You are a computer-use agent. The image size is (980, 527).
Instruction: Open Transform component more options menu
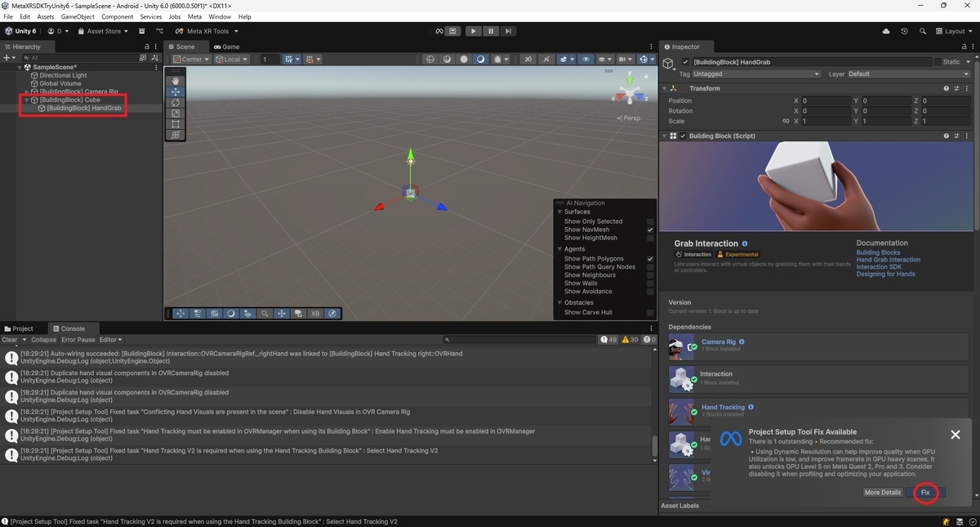pyautogui.click(x=968, y=88)
